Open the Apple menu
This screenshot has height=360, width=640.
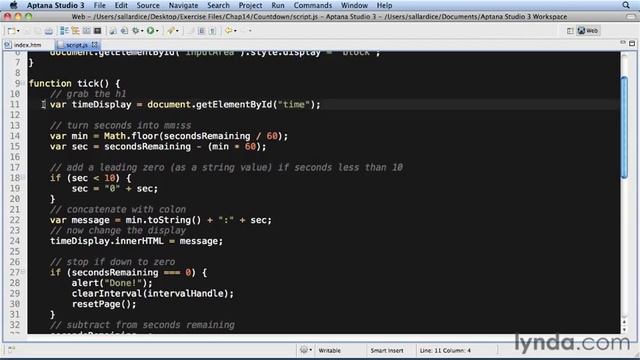click(x=13, y=5)
